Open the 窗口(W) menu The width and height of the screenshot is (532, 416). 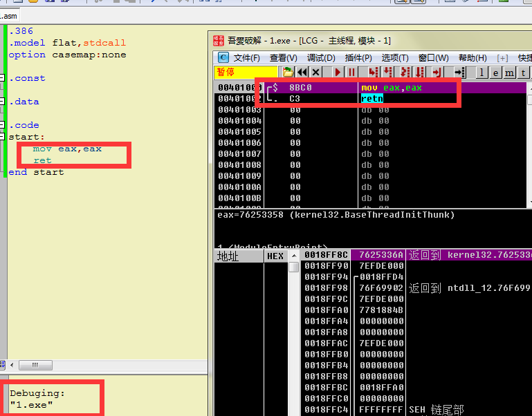click(433, 58)
